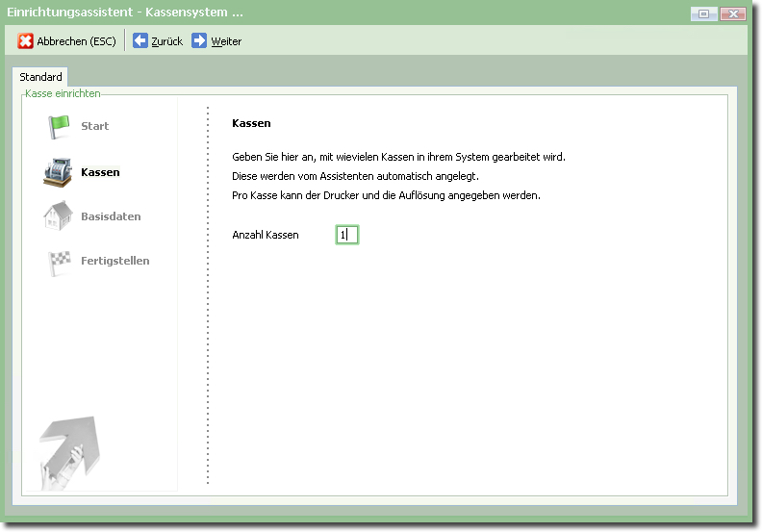The height and width of the screenshot is (532, 762).
Task: Click the Anzahl Kassen field label
Action: point(266,235)
